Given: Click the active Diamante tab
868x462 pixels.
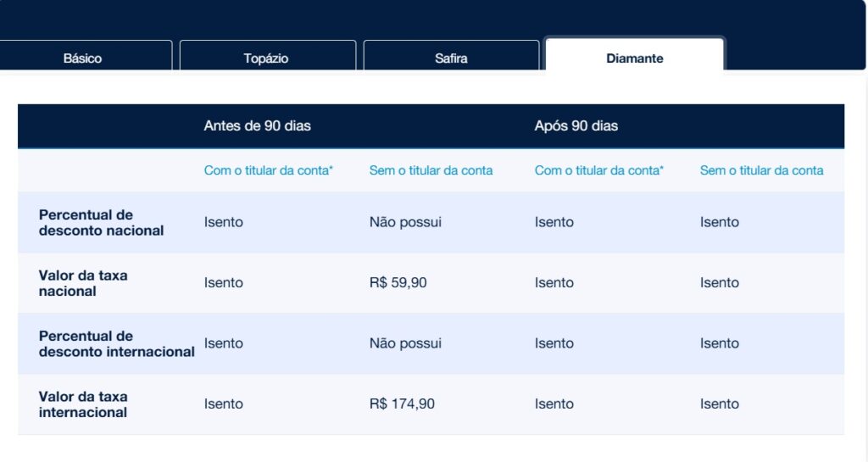Looking at the screenshot, I should [x=634, y=58].
